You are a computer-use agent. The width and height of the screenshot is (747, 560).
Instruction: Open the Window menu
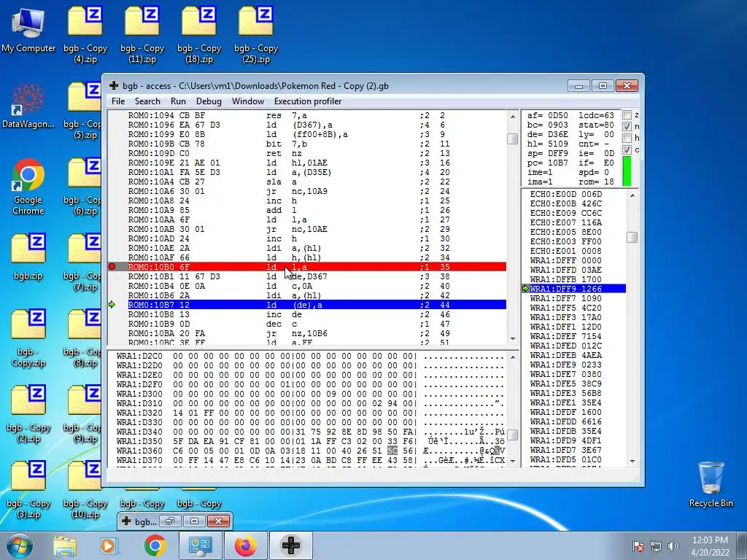[x=248, y=101]
